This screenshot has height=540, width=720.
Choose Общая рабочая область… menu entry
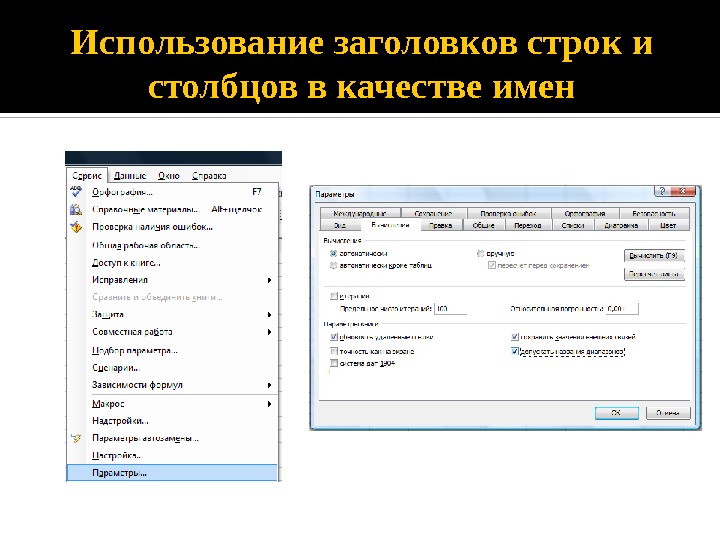pos(172,245)
